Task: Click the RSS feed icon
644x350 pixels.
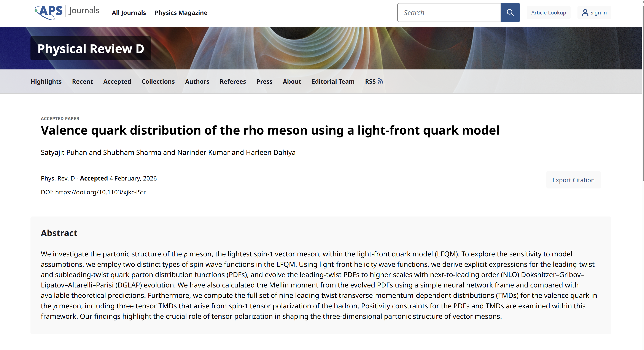Action: [380, 81]
